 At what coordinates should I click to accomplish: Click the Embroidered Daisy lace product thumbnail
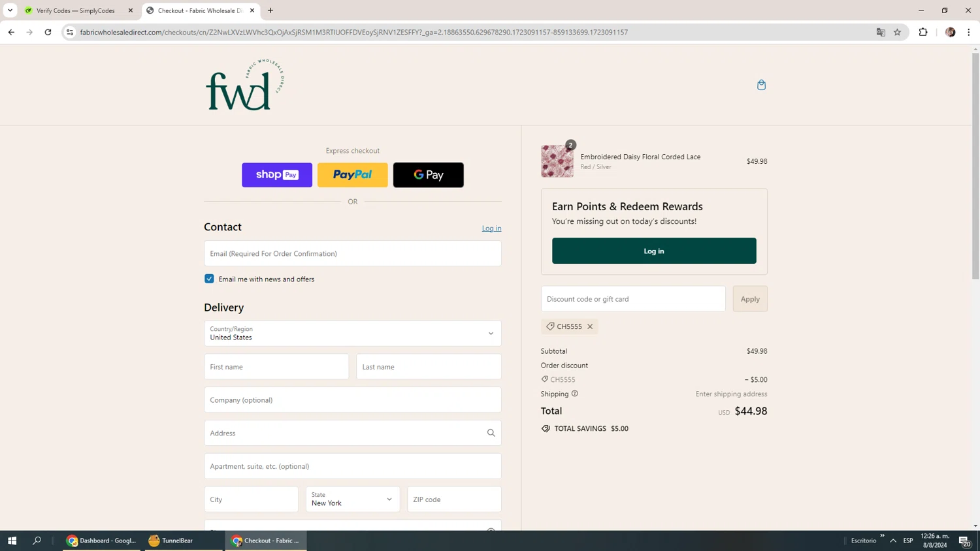pyautogui.click(x=557, y=161)
